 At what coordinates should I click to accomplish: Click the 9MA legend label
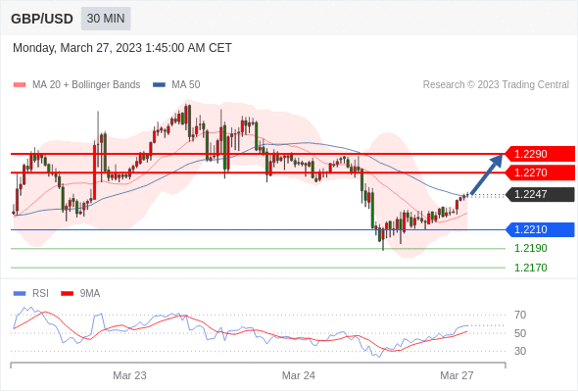pyautogui.click(x=90, y=294)
